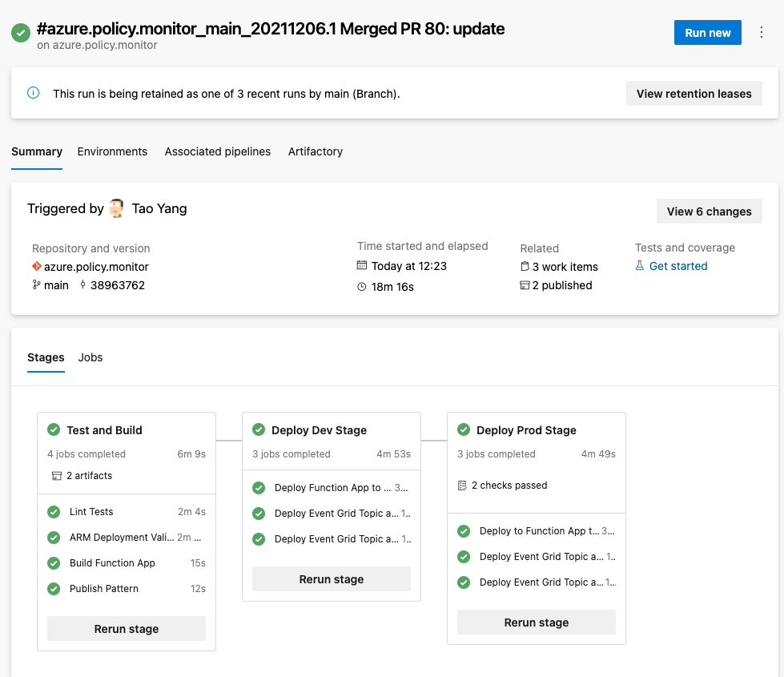The width and height of the screenshot is (784, 677).
Task: Click the green success icon beside run title
Action: 21,33
